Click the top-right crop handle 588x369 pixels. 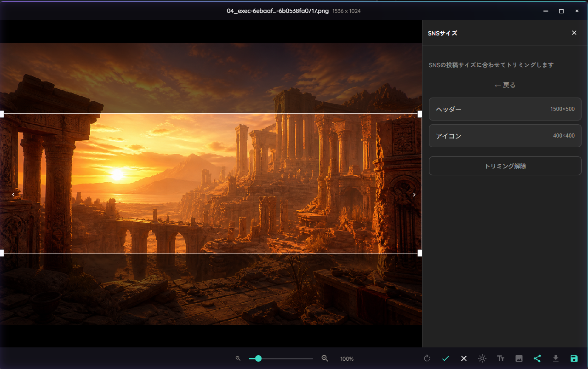click(420, 114)
